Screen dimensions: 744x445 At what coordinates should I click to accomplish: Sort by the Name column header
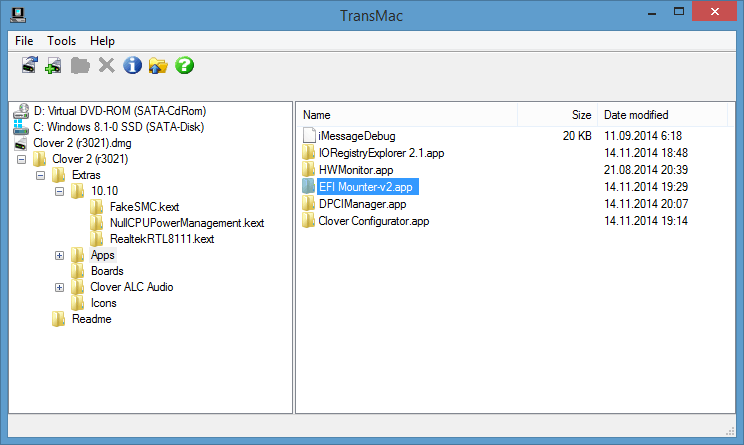click(x=408, y=115)
